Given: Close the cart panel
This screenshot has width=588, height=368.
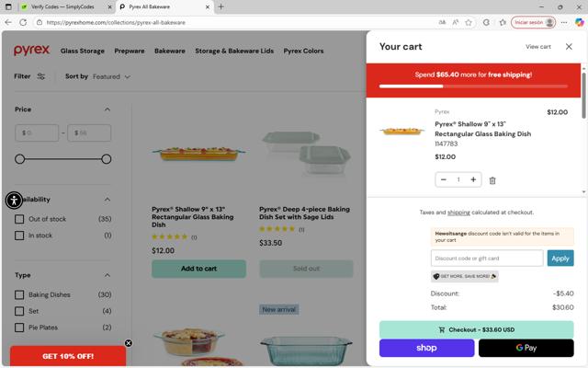Looking at the screenshot, I should click(x=569, y=47).
